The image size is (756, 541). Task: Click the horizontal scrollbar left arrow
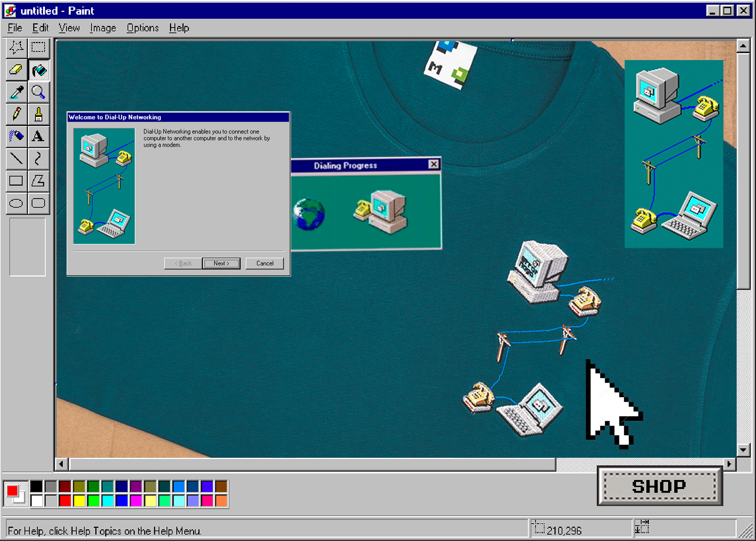pyautogui.click(x=61, y=464)
